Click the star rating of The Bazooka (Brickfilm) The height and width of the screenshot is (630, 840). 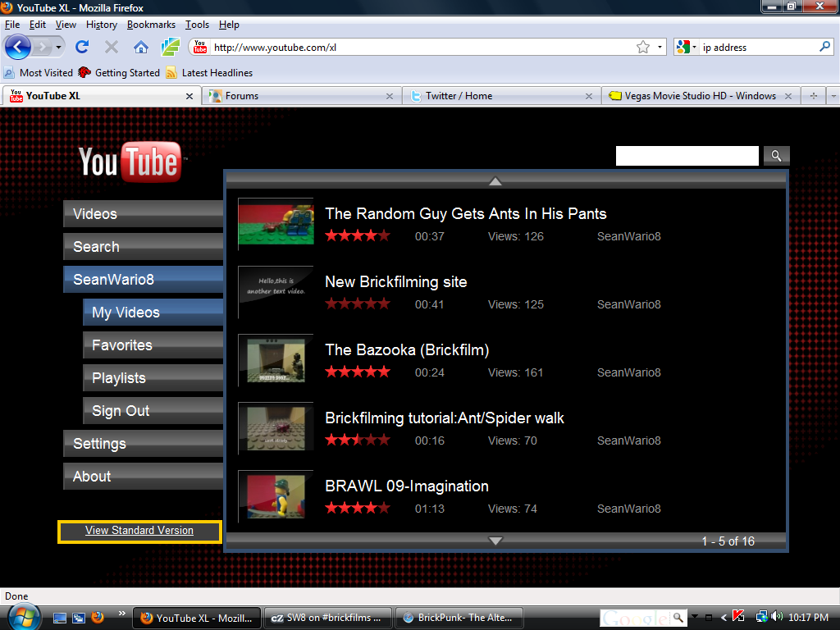pos(358,372)
